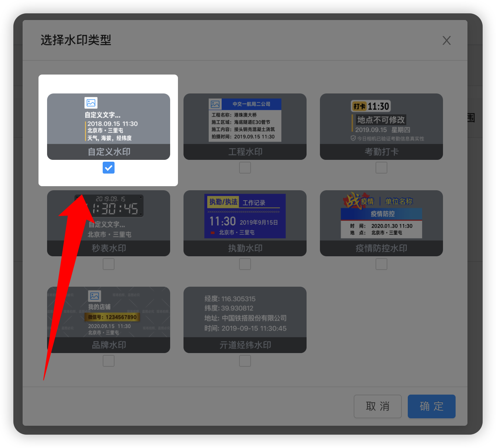Check the 工程水印 checkbox
Screen dimensions: 496x448
tap(245, 168)
